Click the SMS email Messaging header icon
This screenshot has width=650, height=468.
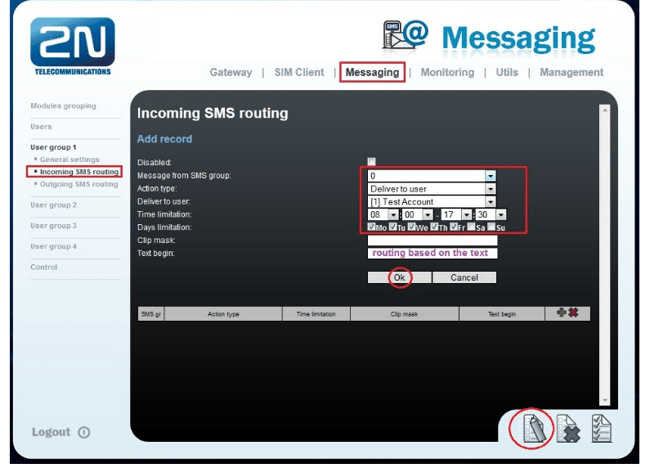(405, 36)
